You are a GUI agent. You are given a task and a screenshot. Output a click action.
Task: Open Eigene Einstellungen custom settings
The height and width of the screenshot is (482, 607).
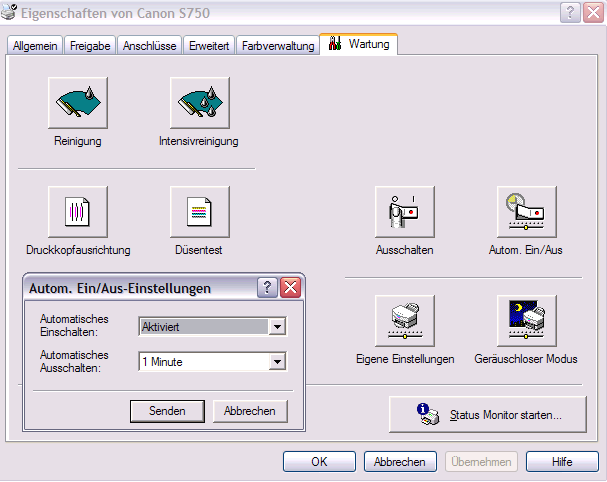(x=405, y=321)
